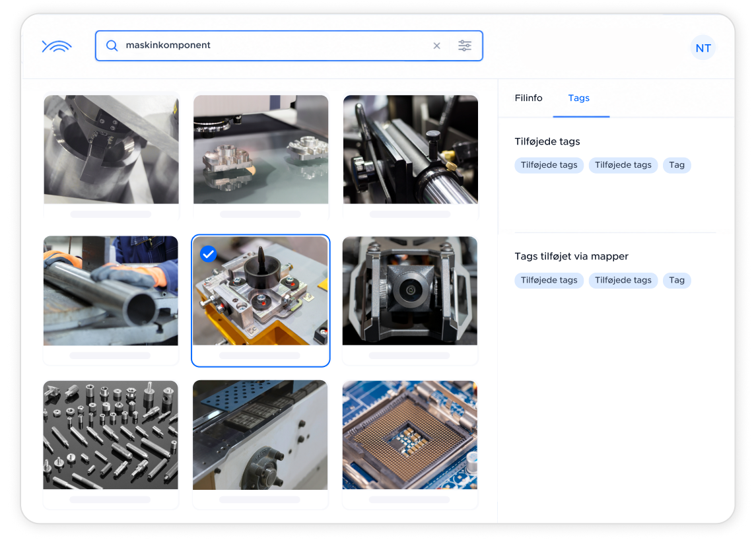756x540 pixels.
Task: Click the search magnifier icon
Action: tap(112, 46)
